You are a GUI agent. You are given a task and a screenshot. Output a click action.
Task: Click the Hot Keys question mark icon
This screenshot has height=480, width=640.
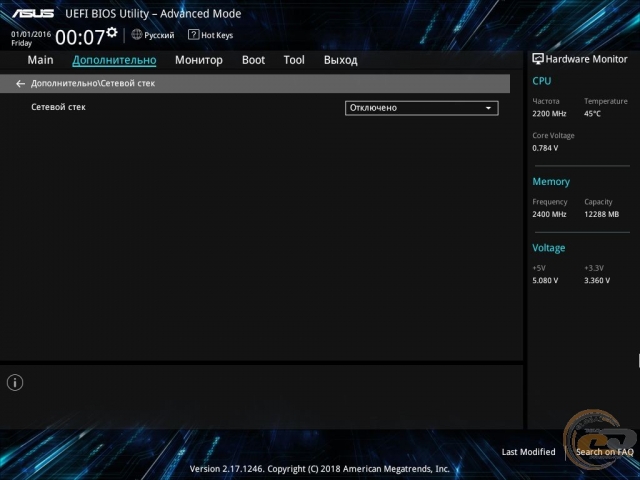click(193, 34)
